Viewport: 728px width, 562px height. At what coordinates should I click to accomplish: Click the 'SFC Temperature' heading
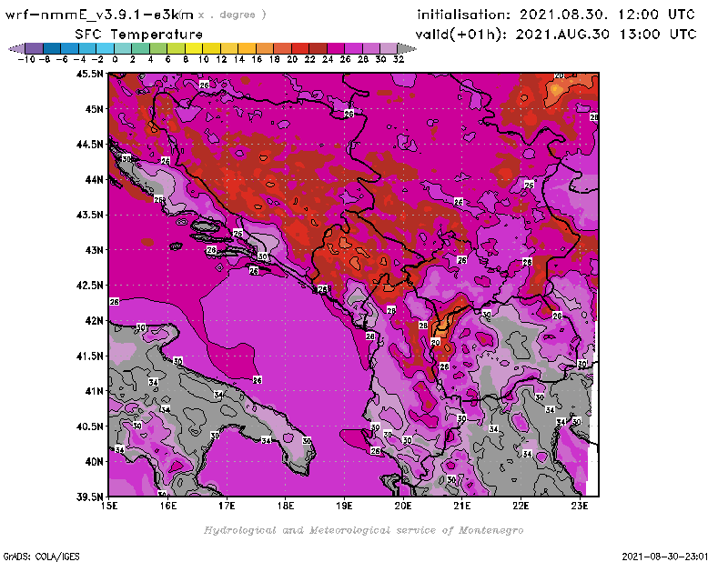coord(139,35)
